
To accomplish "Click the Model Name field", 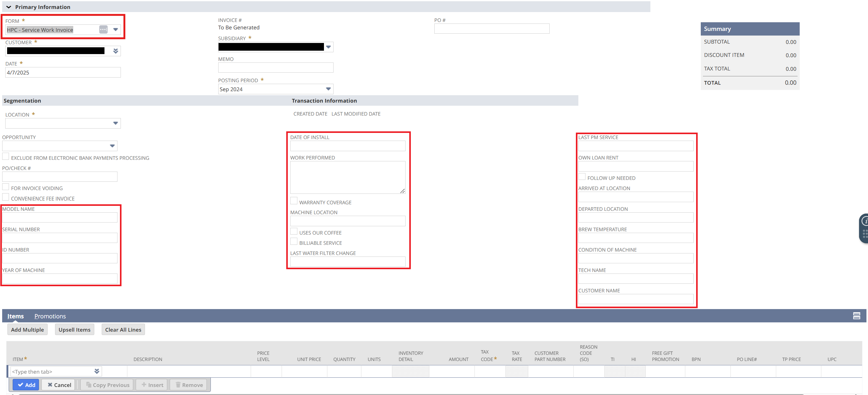I will click(60, 217).
